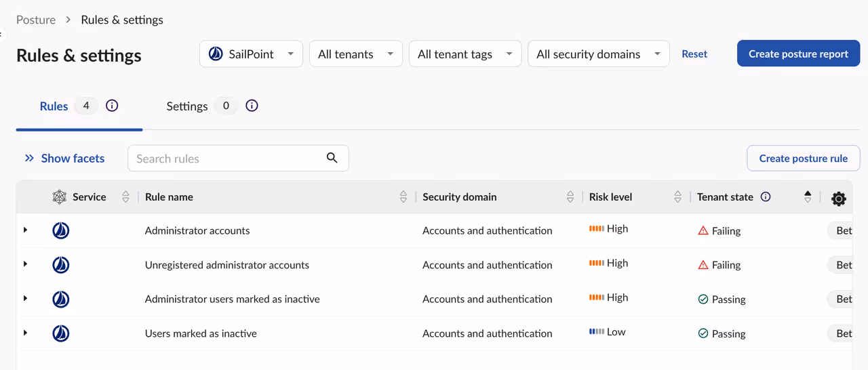Click Create posture report button

click(x=798, y=54)
